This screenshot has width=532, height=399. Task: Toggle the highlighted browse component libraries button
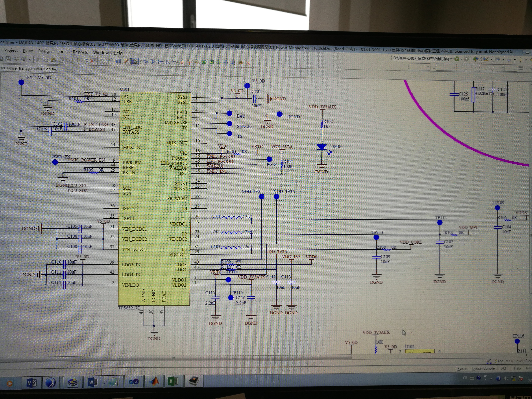coord(135,62)
